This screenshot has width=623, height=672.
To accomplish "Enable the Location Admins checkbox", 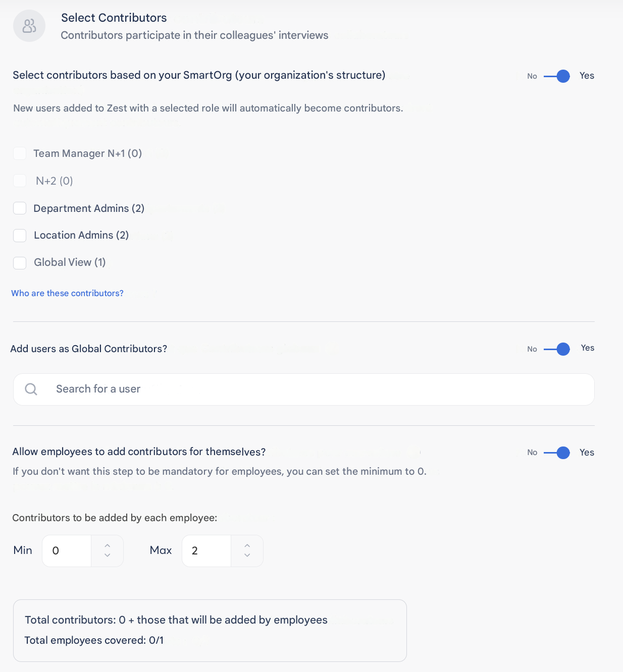I will (x=20, y=235).
